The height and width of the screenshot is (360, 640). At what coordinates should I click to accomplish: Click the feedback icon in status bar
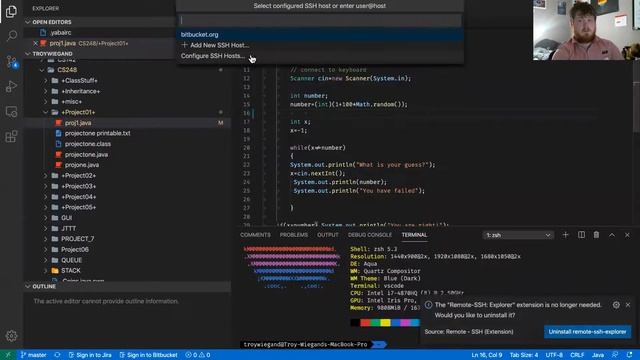(x=615, y=355)
